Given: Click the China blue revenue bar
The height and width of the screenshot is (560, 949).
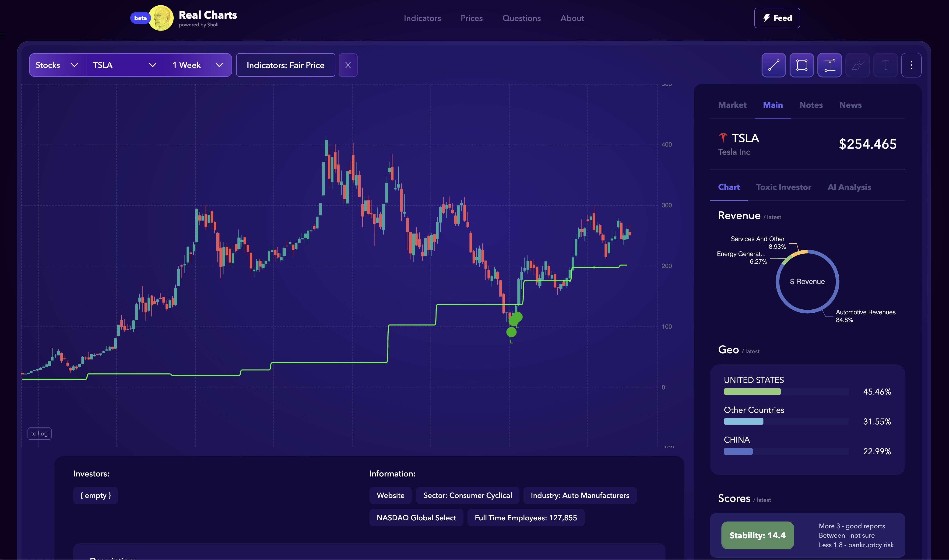Looking at the screenshot, I should pos(738,451).
